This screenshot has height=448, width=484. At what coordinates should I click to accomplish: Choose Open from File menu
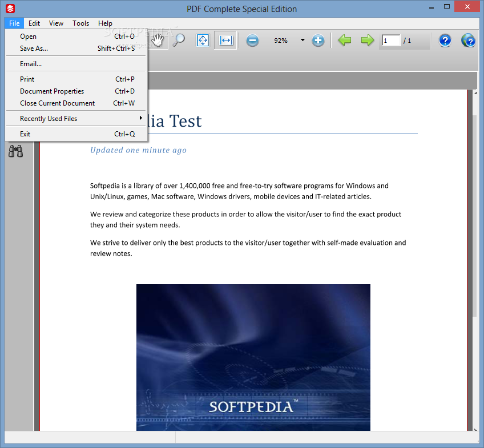76,37
